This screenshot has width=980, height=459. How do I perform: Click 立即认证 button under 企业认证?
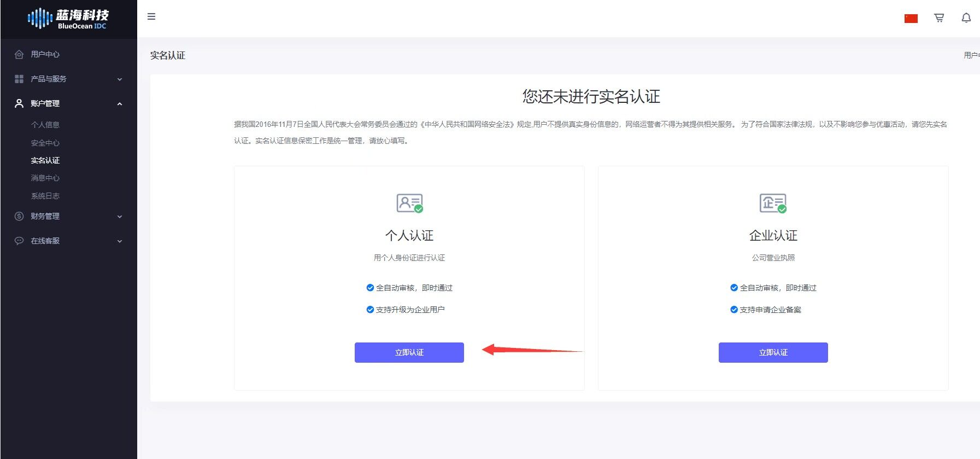[x=773, y=352]
